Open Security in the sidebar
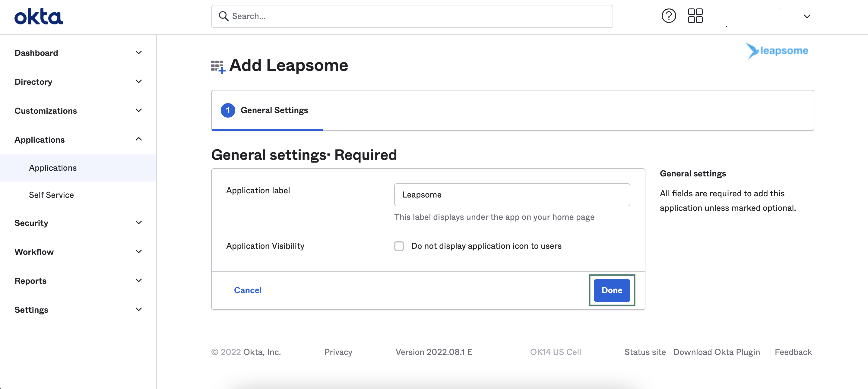Image resolution: width=868 pixels, height=389 pixels. click(31, 223)
